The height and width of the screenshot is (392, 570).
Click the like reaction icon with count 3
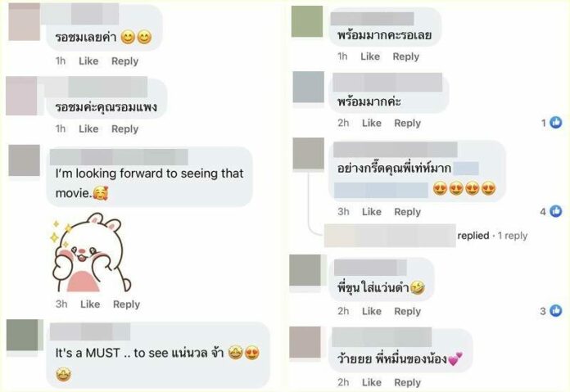[555, 311]
